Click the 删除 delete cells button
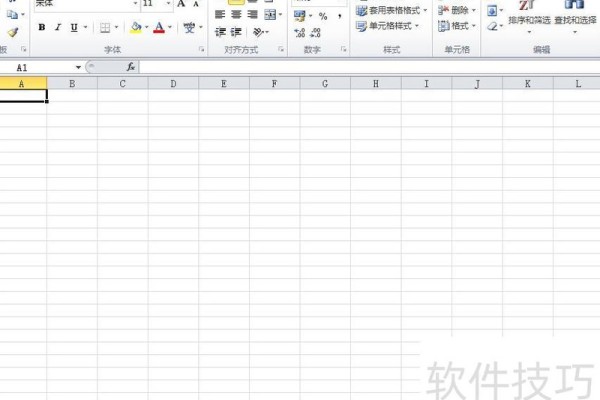This screenshot has width=600, height=400. pos(453,10)
